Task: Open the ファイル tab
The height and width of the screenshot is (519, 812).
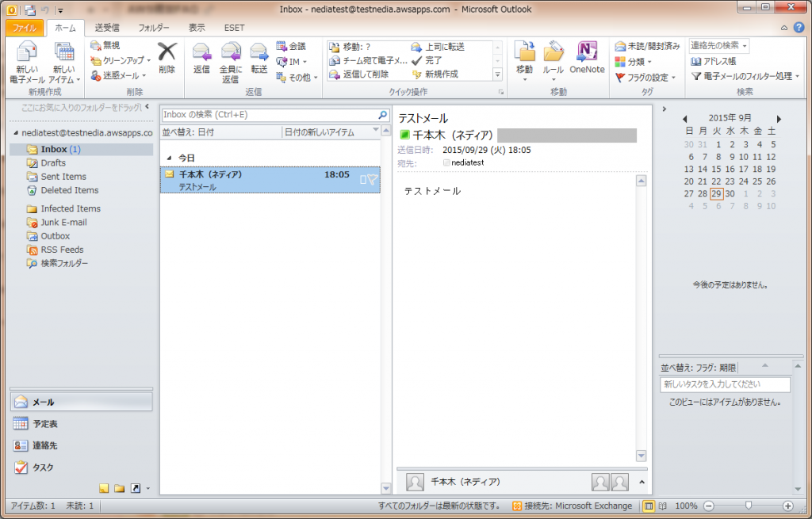Action: (25, 28)
